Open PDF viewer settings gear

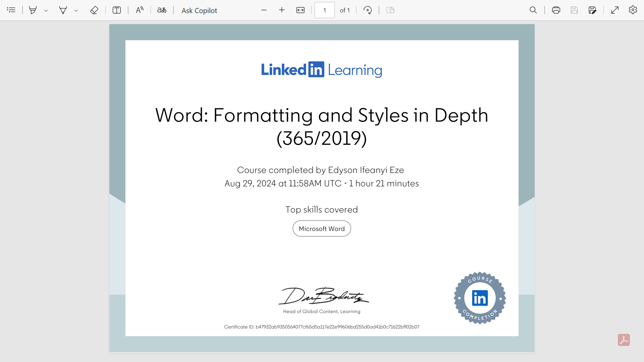pyautogui.click(x=633, y=10)
